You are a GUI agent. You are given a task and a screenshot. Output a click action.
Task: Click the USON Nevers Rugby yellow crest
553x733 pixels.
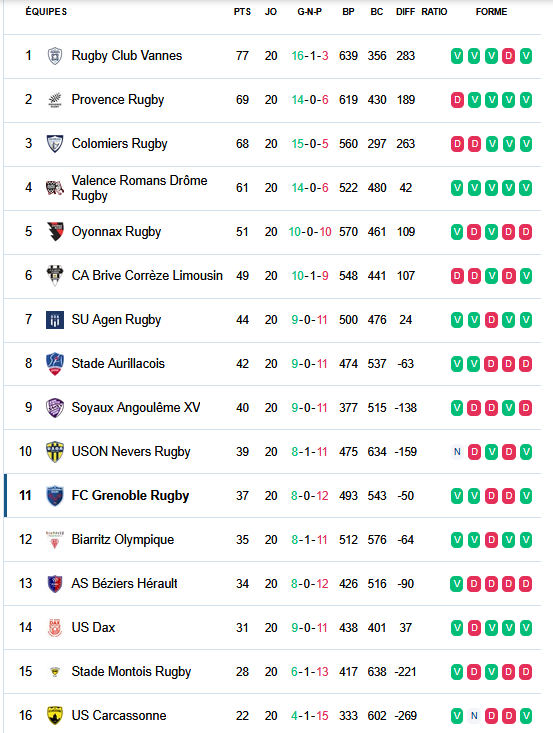coord(55,452)
